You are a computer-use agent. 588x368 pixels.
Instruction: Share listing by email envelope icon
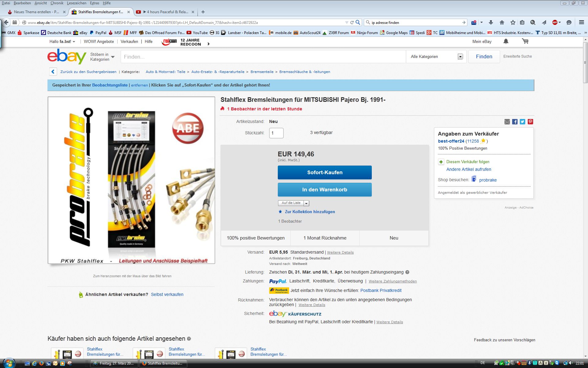(x=507, y=122)
